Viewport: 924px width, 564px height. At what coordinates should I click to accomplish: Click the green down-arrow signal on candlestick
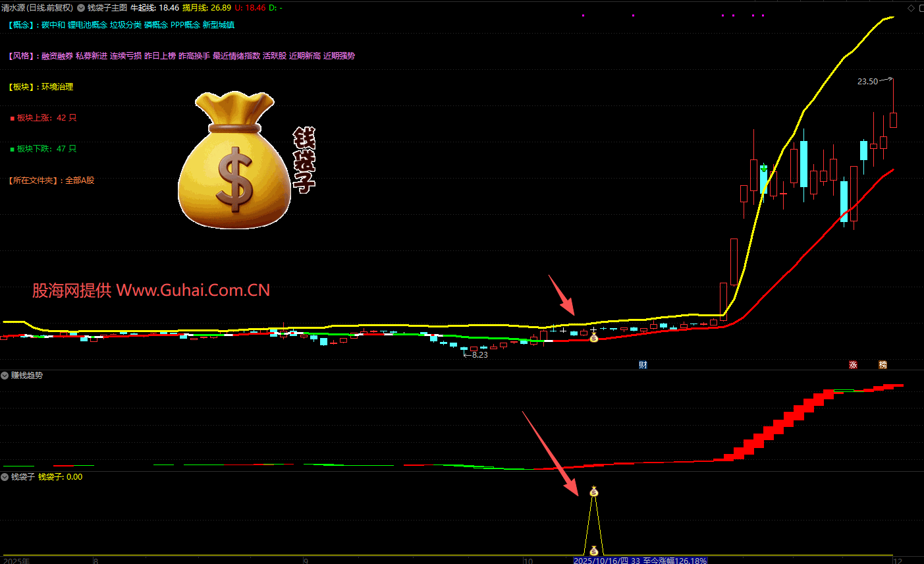[763, 169]
